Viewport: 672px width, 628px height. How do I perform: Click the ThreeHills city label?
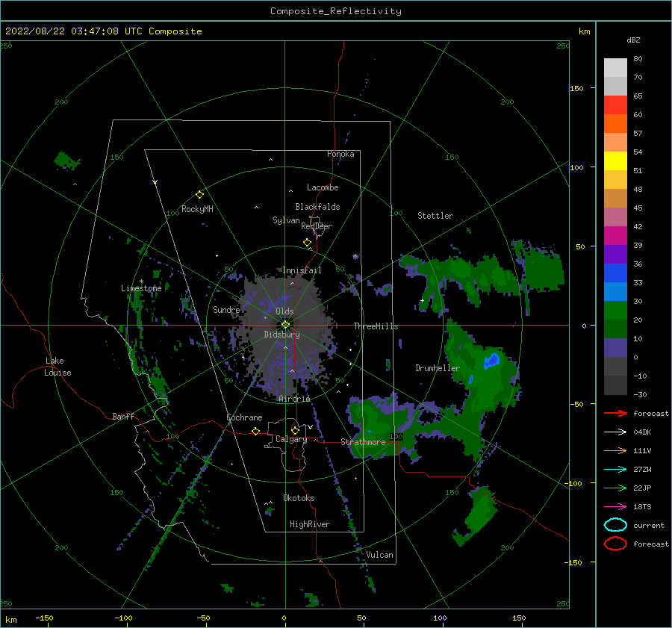pyautogui.click(x=376, y=326)
